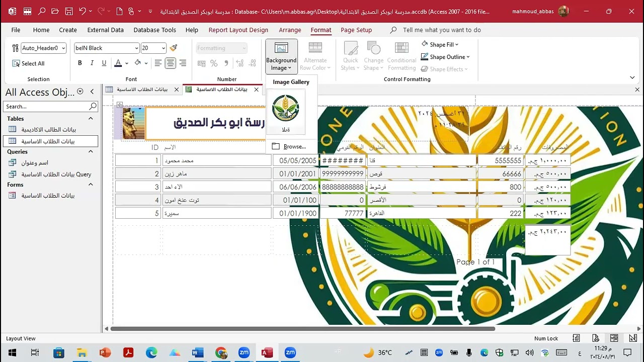Open PowerPoint from the taskbar
Screen dimensions: 644x362
(105, 353)
